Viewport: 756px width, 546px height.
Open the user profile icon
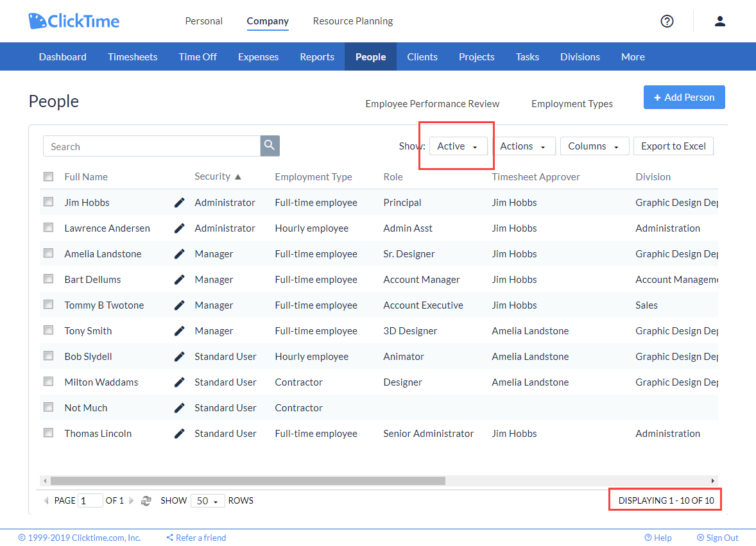pyautogui.click(x=719, y=21)
